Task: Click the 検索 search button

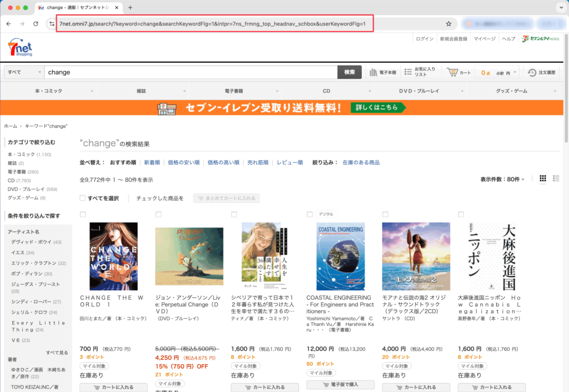Action: pyautogui.click(x=350, y=72)
